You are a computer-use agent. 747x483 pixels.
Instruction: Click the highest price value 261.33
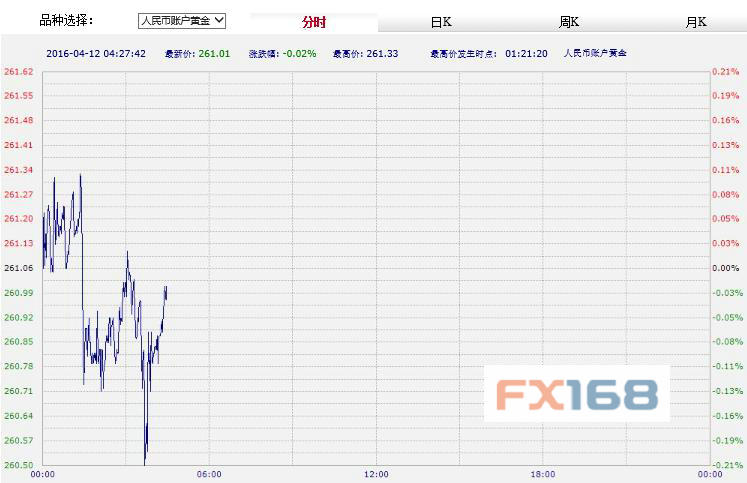point(380,52)
